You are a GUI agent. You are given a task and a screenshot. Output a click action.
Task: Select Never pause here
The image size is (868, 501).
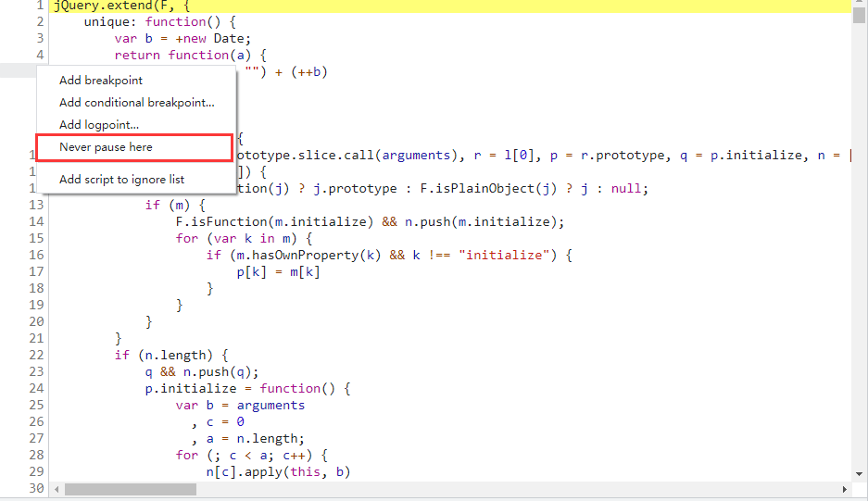point(106,147)
